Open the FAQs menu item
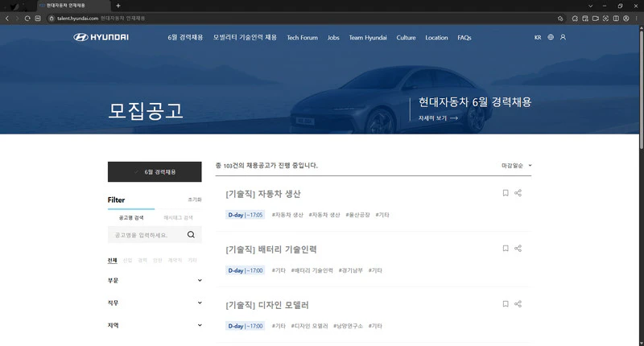644x346 pixels. coord(464,37)
